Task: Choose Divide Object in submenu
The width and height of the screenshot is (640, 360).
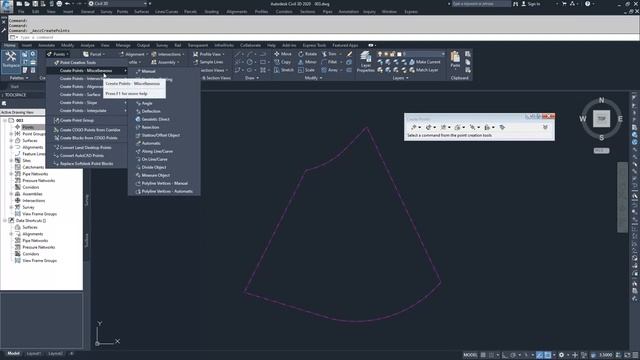Action: [x=164, y=167]
